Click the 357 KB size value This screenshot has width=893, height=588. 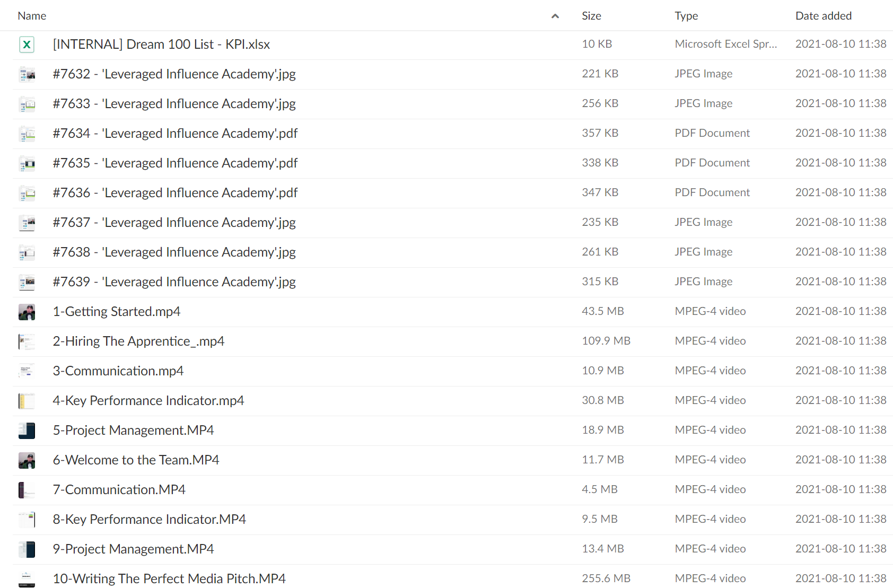point(600,133)
